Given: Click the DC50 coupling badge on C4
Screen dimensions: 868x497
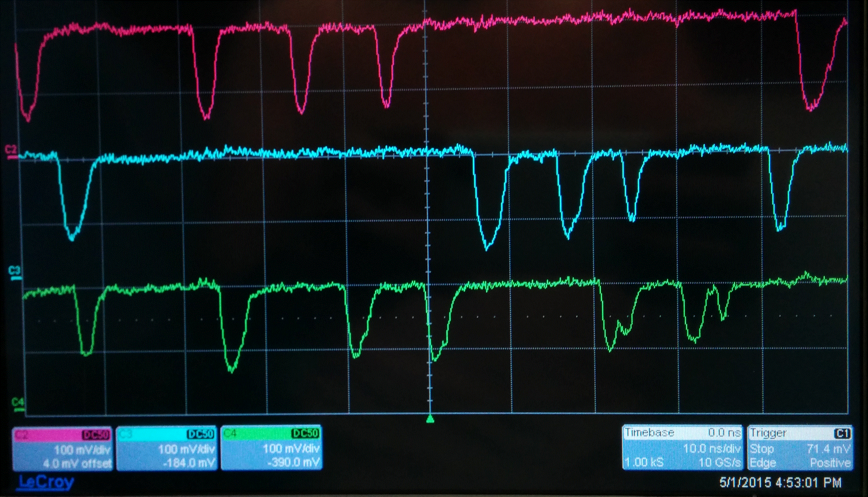Looking at the screenshot, I should tap(305, 433).
